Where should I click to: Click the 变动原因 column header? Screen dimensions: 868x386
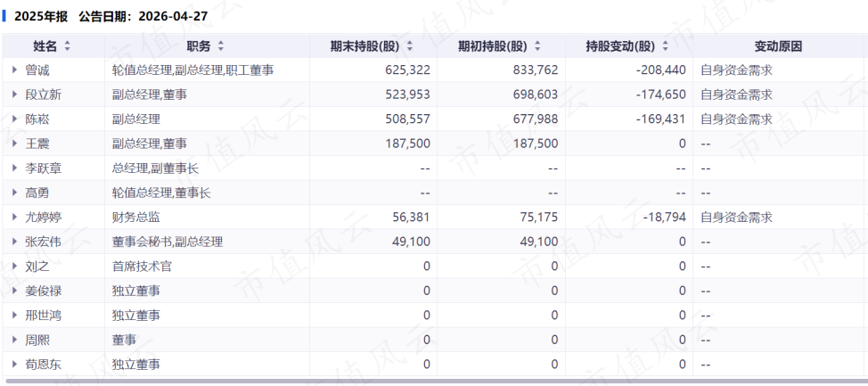(778, 46)
